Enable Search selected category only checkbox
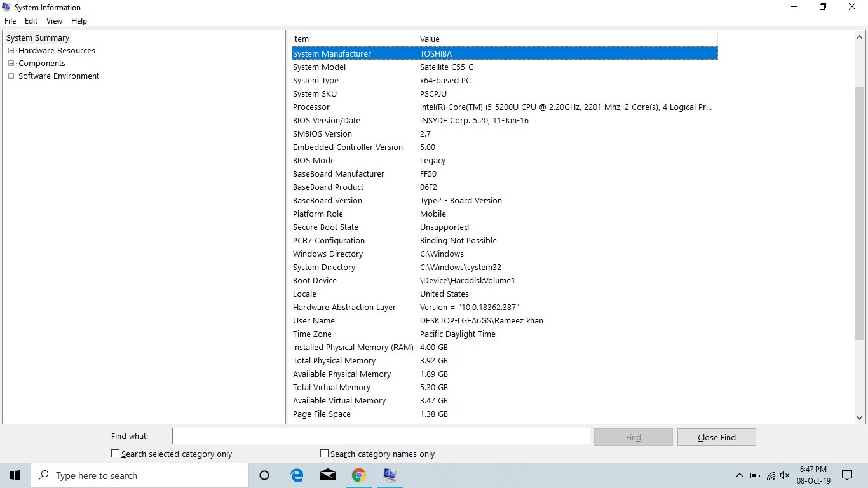Image resolution: width=868 pixels, height=488 pixels. (x=115, y=454)
